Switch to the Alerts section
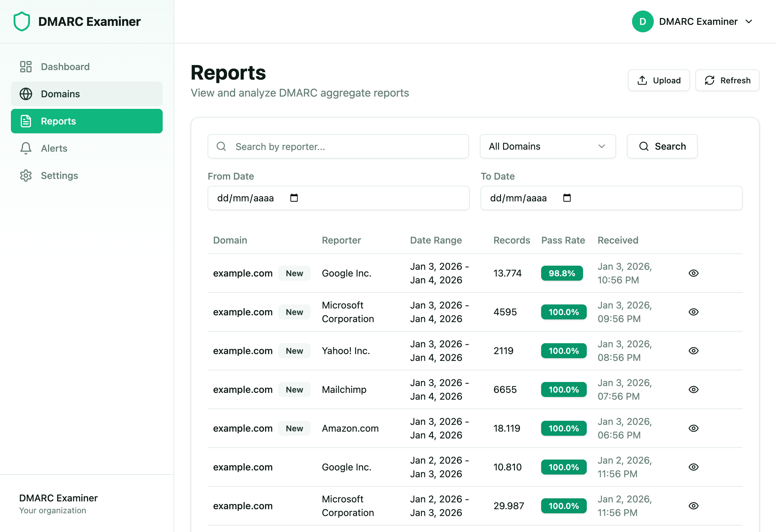This screenshot has height=532, width=776. pos(54,148)
